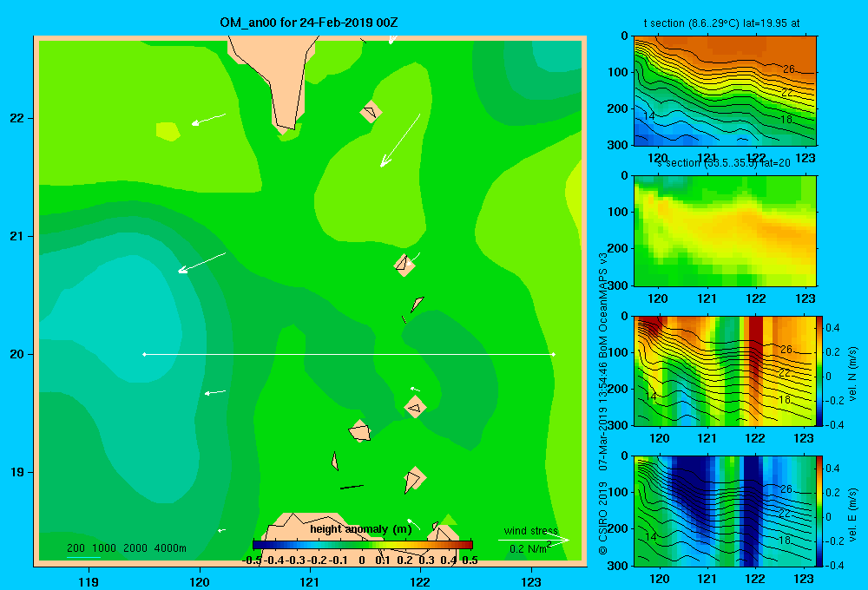Click the "height anomaly (m)" legend label
The width and height of the screenshot is (868, 590).
(x=361, y=529)
